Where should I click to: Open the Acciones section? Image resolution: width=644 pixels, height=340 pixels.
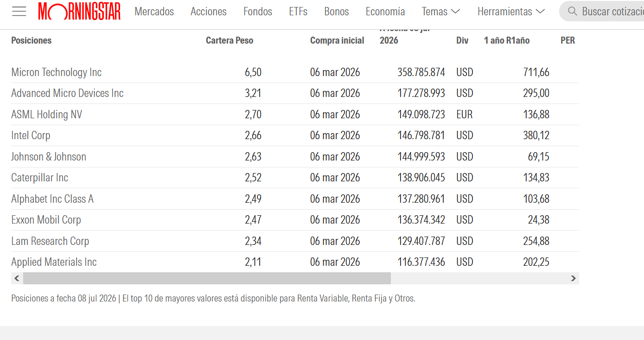point(209,12)
